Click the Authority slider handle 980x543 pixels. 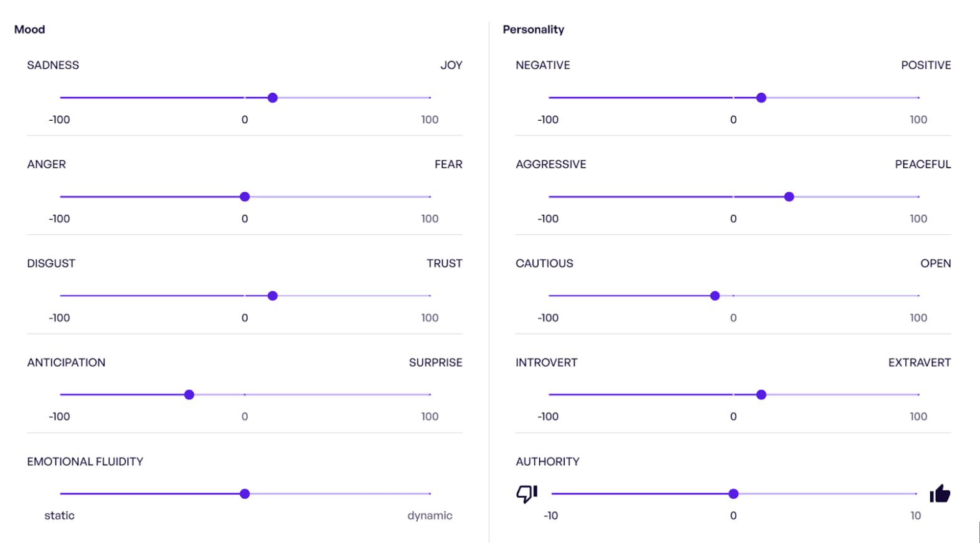point(733,494)
